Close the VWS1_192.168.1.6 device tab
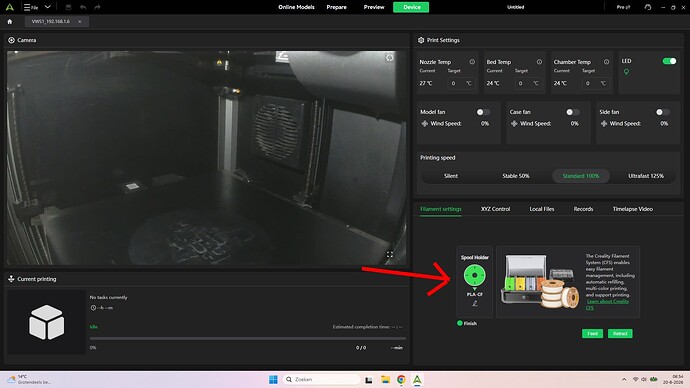The height and width of the screenshot is (388, 690). click(80, 21)
